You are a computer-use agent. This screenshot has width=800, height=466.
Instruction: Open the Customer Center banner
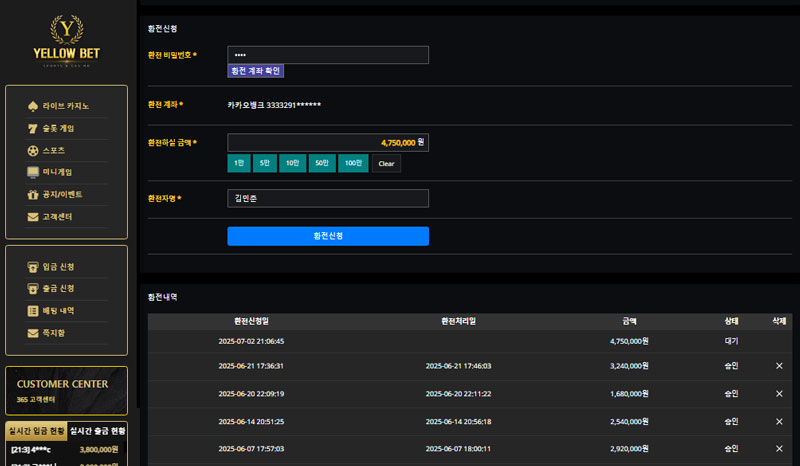pyautogui.click(x=66, y=391)
